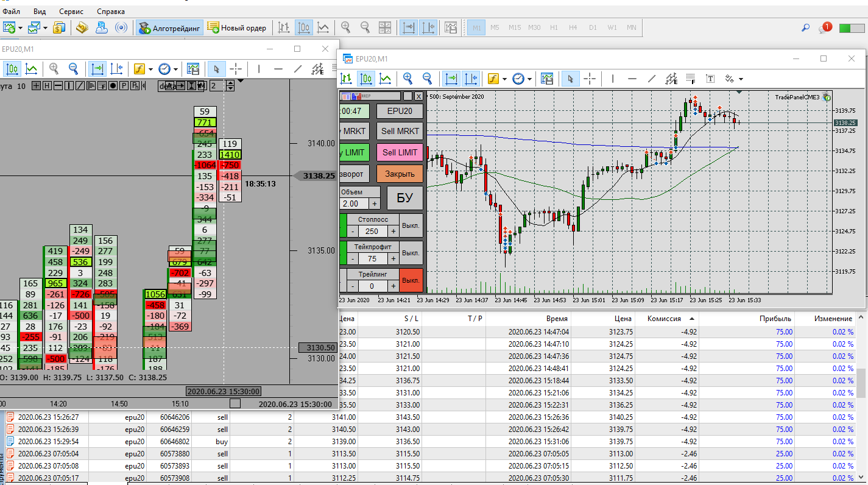Pick the trendline drawing tool in right chart
Viewport: 868px width, 485px height.
pyautogui.click(x=652, y=79)
